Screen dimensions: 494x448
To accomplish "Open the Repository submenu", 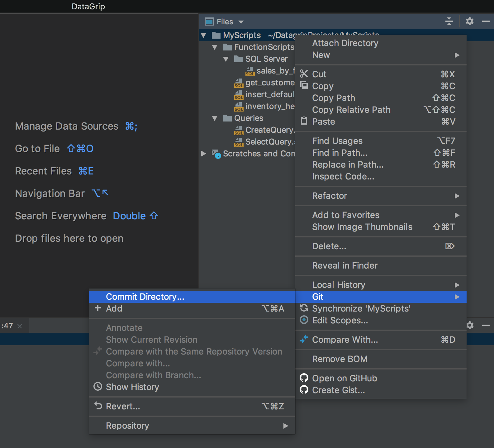I will point(192,426).
